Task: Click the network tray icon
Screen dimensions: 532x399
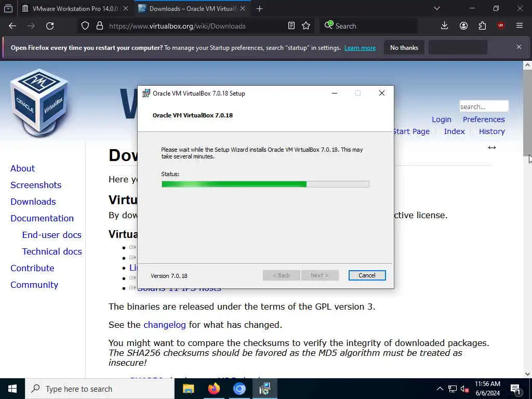Action: click(x=453, y=389)
